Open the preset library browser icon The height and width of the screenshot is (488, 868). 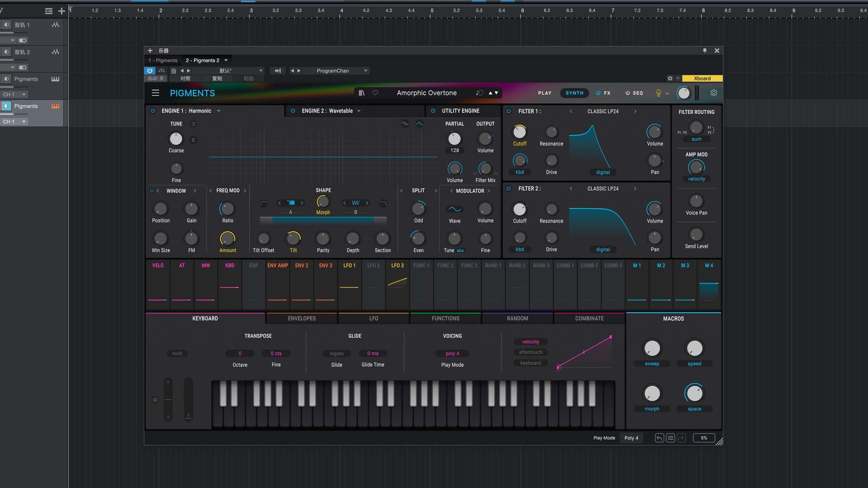[x=361, y=93]
